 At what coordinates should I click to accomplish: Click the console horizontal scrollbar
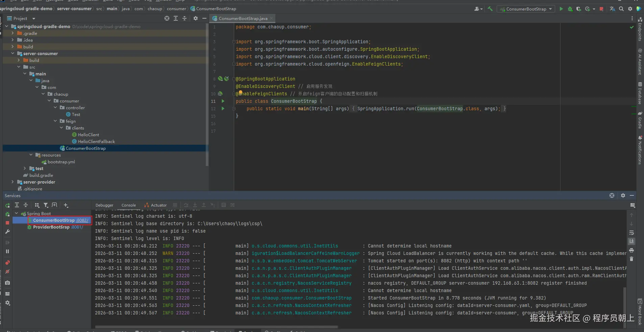click(x=216, y=327)
